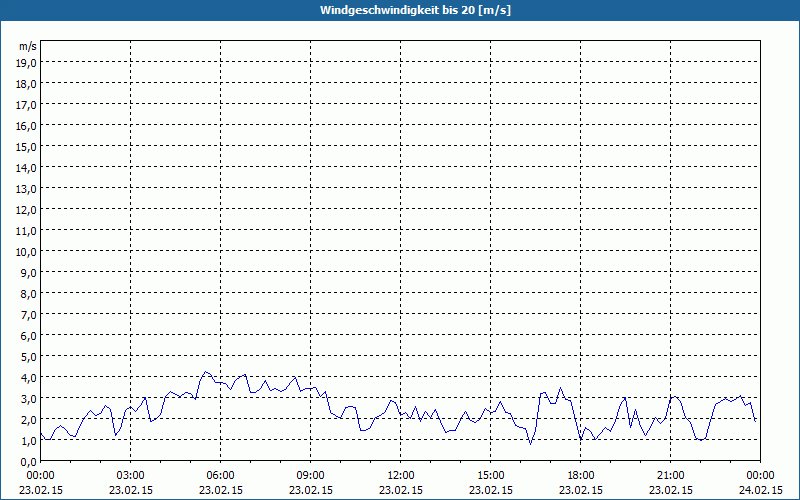
Task: Click the 17,0 y-axis label
Action: pos(28,105)
